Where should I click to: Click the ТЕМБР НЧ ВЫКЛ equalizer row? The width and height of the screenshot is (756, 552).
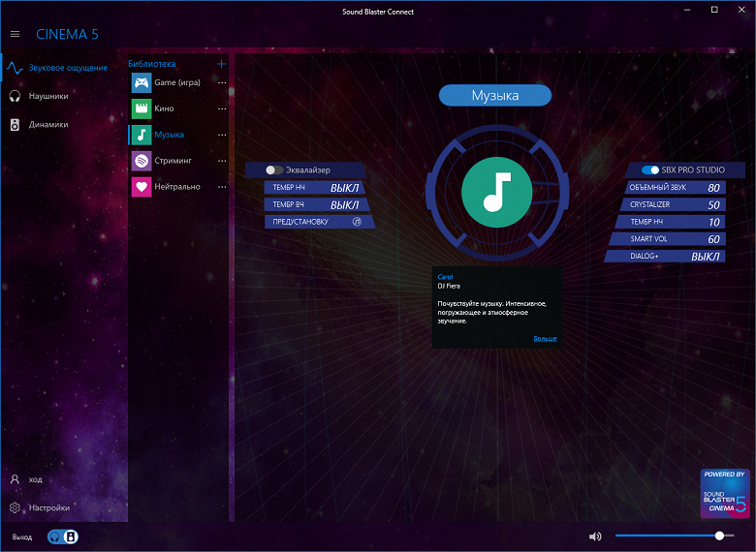(x=315, y=187)
